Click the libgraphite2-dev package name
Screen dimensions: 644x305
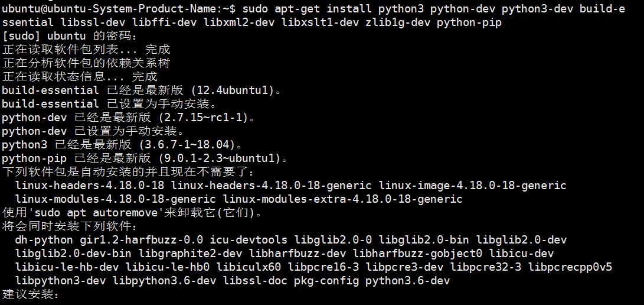189,254
